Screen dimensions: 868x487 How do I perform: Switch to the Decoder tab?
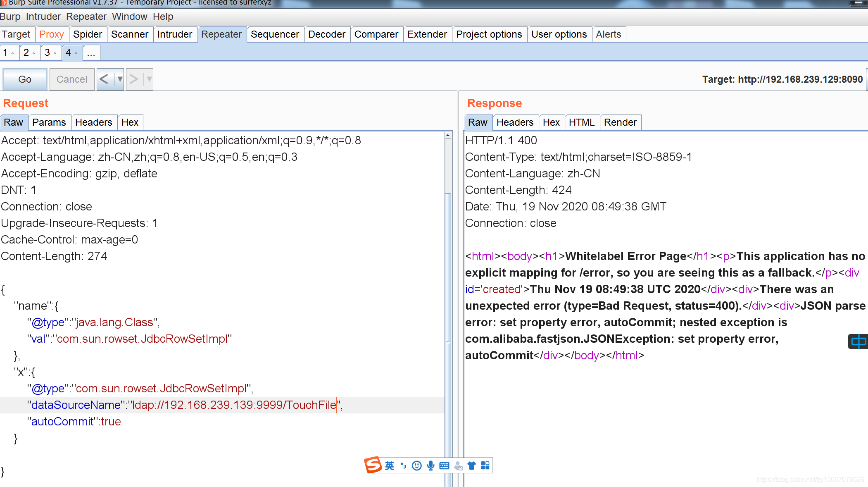coord(327,34)
